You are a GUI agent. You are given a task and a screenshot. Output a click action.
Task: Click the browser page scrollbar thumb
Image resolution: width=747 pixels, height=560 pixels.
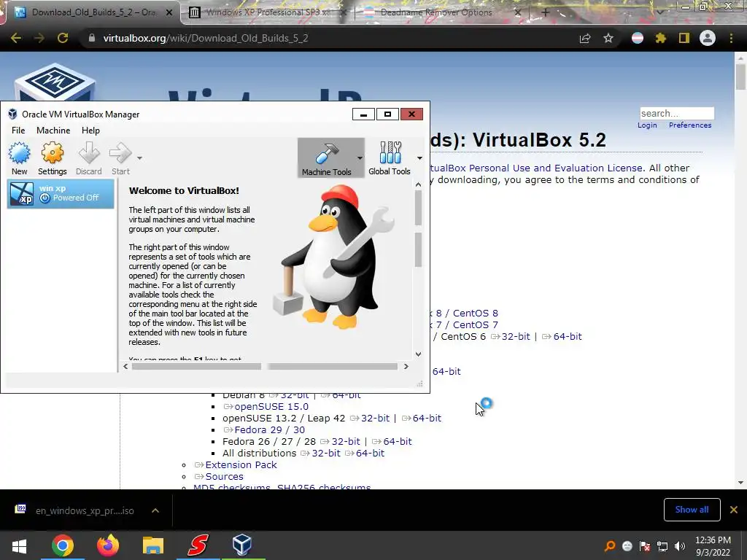click(740, 77)
